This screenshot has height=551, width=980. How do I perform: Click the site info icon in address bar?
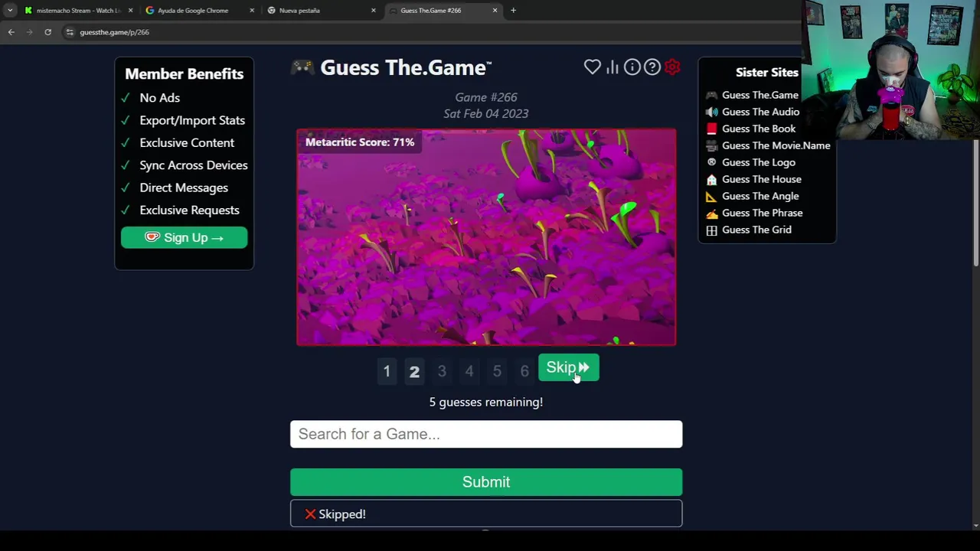(70, 32)
